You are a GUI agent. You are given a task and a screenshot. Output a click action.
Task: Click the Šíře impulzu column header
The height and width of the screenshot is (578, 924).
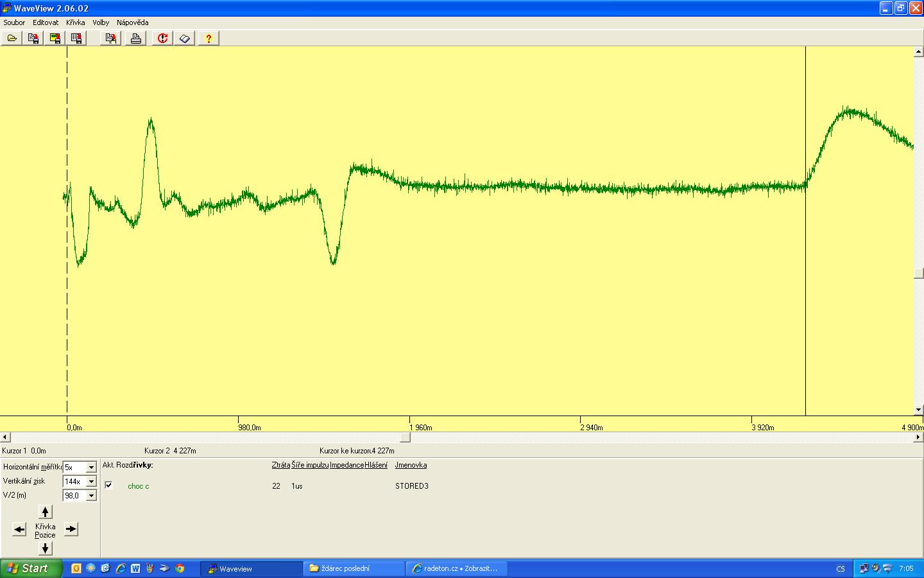(x=310, y=465)
